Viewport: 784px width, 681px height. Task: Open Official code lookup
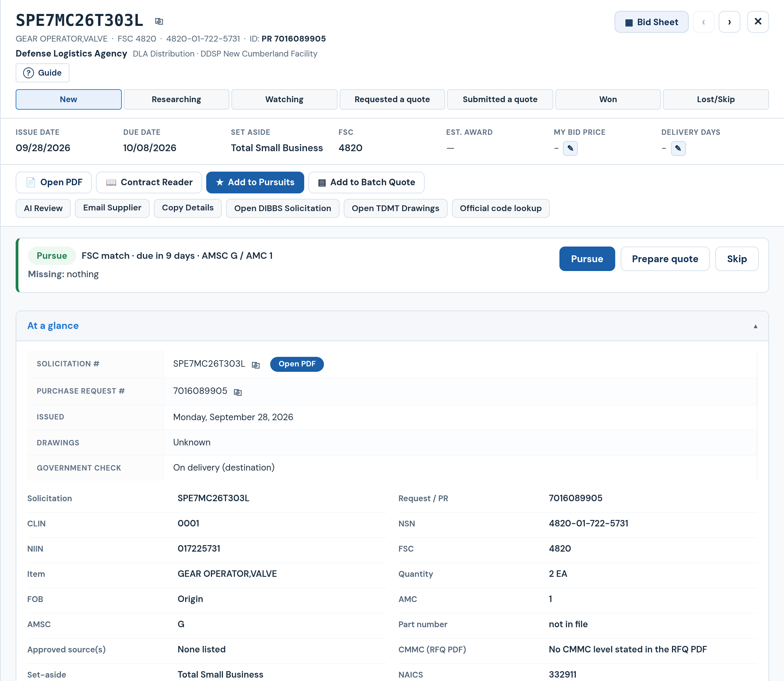click(x=501, y=208)
